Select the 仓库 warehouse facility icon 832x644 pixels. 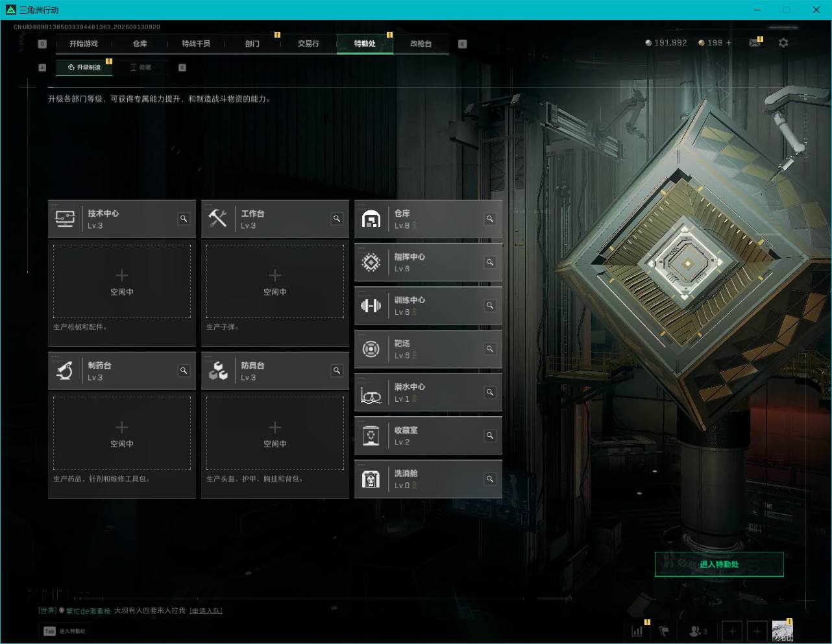click(x=371, y=219)
